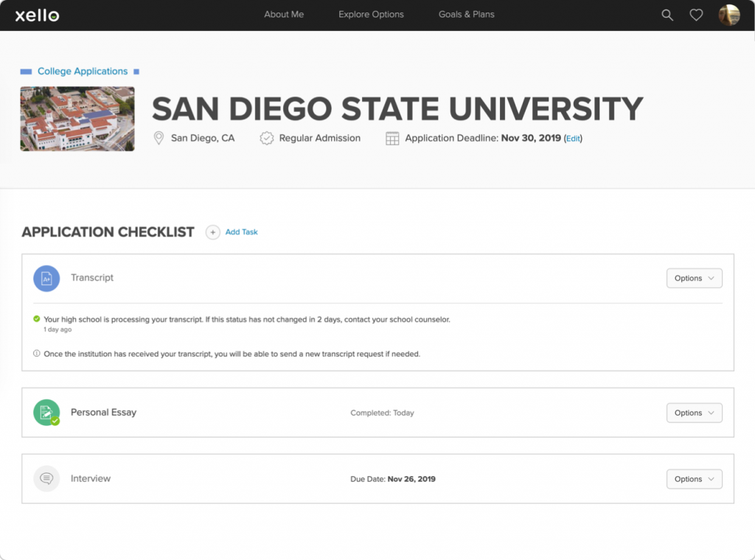Image resolution: width=755 pixels, height=560 pixels.
Task: Click Edit next to application deadline
Action: [x=573, y=139]
